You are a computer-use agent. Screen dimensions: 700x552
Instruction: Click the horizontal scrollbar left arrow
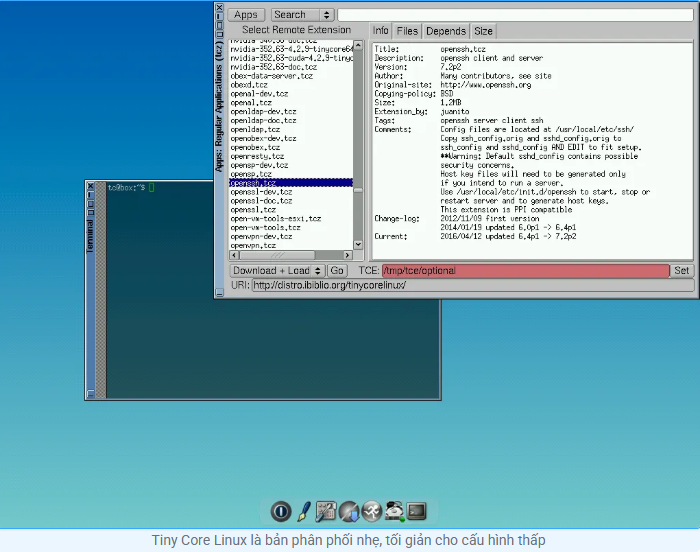pos(234,255)
